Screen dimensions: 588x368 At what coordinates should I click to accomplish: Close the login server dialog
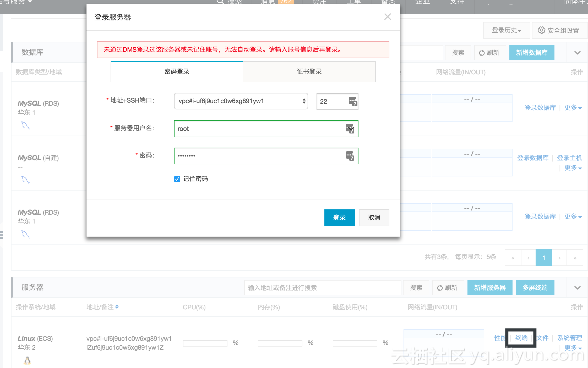[x=387, y=17]
